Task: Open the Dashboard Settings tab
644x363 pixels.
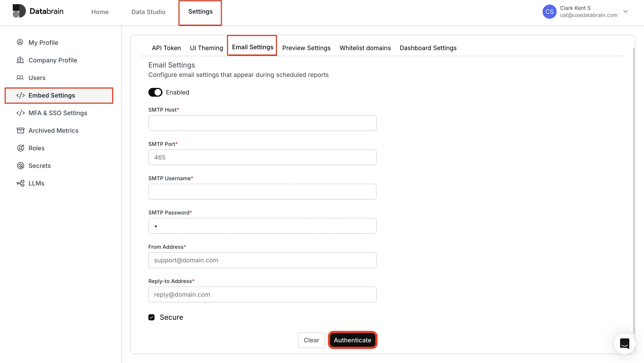Action: point(428,48)
